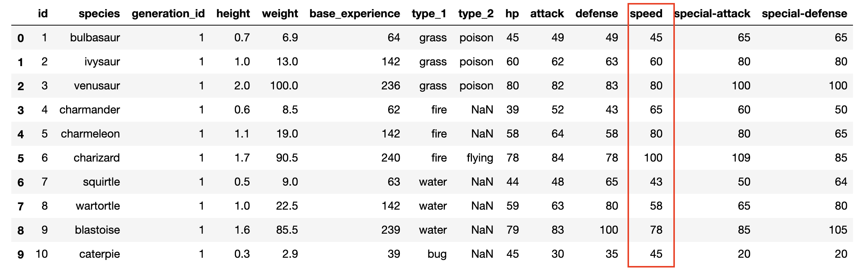Select blastoise's special-defense value 105
Viewport: 868px width, 272px height.
pyautogui.click(x=838, y=230)
